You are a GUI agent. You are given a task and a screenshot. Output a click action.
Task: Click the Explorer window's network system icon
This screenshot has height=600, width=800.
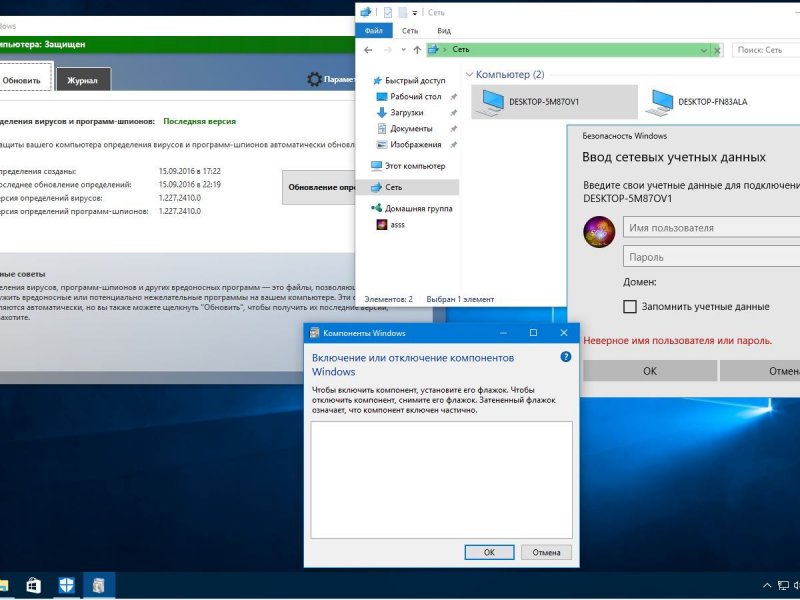click(x=366, y=12)
